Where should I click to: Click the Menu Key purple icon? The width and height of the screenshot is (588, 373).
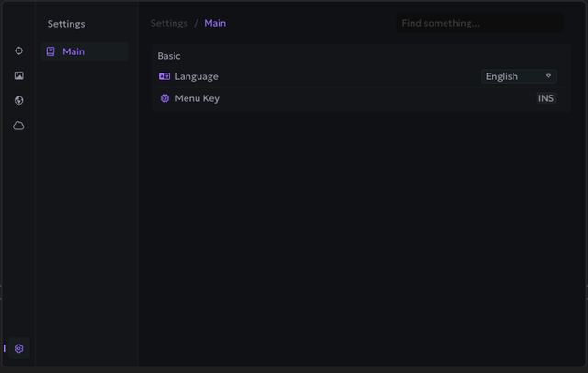pyautogui.click(x=164, y=98)
